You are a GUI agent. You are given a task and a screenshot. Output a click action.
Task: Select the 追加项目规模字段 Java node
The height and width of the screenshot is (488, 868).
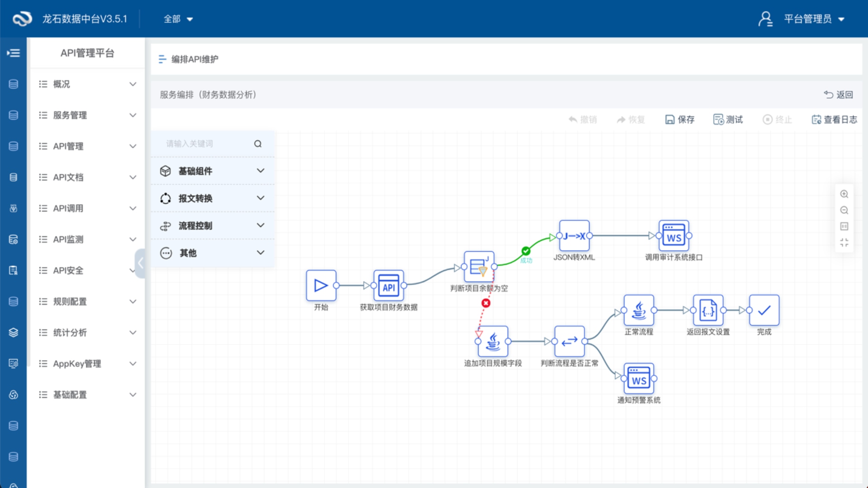click(493, 342)
